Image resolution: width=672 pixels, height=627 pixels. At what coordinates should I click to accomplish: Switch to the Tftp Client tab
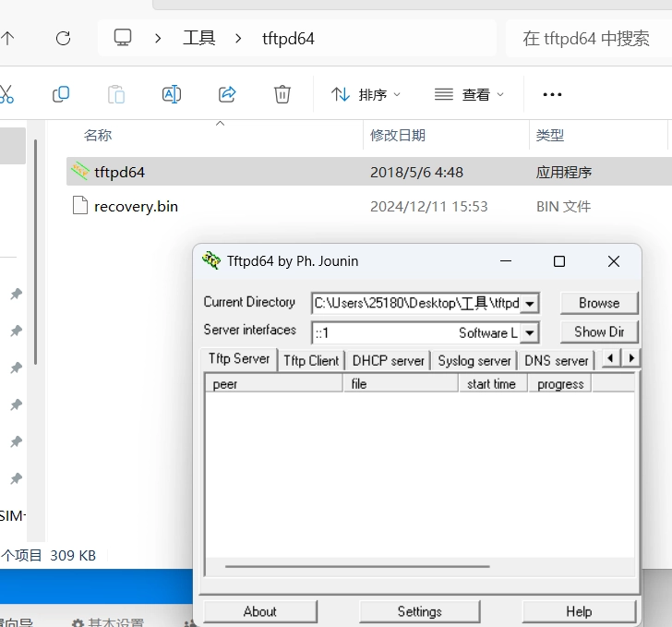(x=311, y=361)
